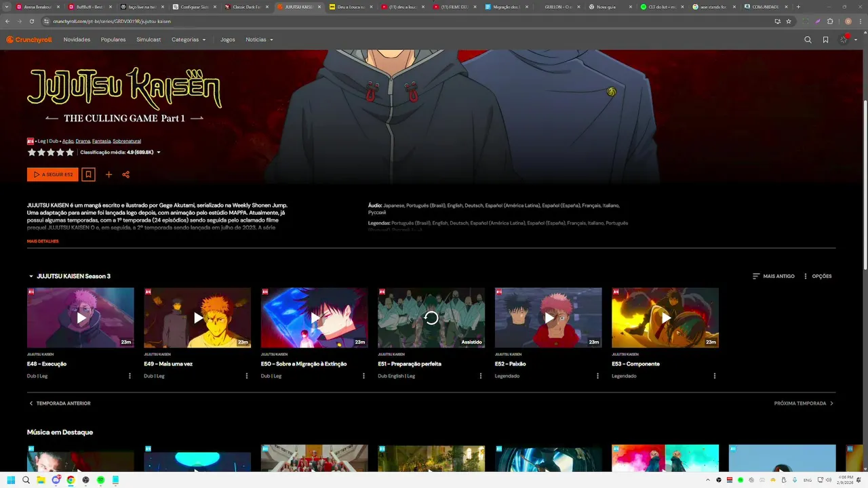Open the Crunchyroll search icon
Image resolution: width=868 pixels, height=488 pixels.
(x=808, y=40)
